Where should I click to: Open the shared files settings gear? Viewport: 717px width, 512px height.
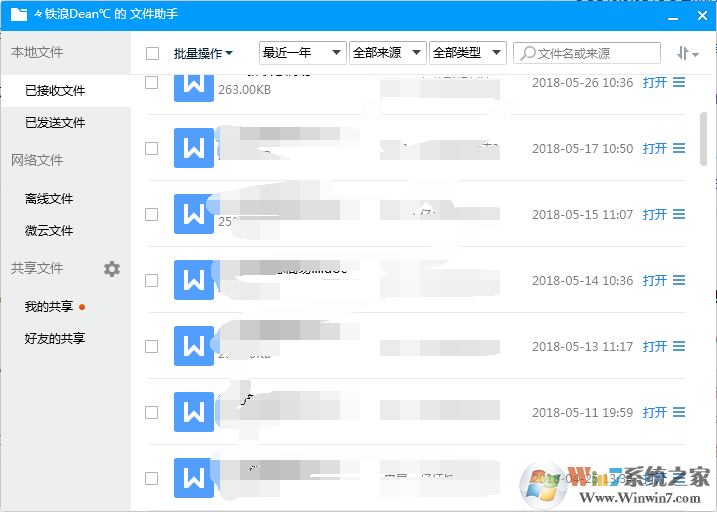[x=112, y=269]
